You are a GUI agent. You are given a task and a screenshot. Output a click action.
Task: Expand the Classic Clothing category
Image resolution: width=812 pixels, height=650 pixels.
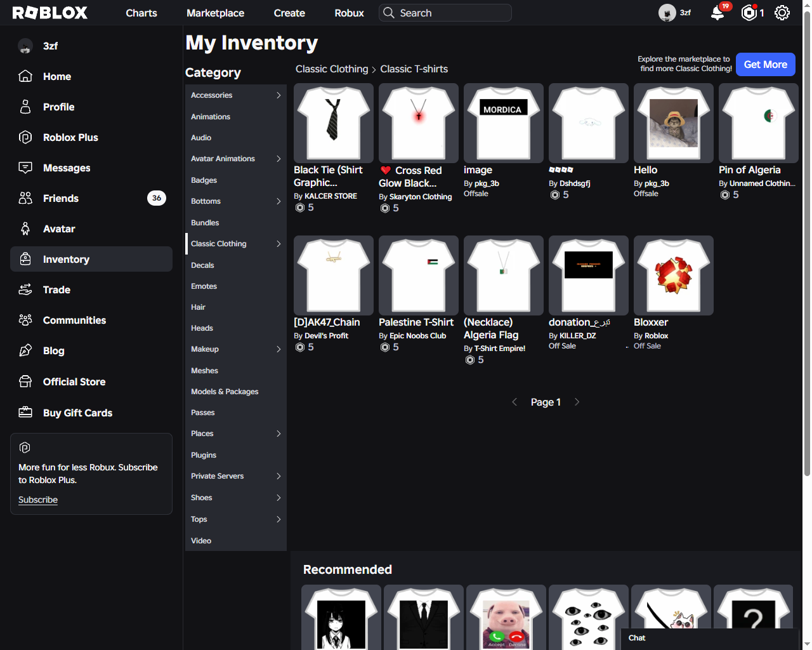[278, 244]
